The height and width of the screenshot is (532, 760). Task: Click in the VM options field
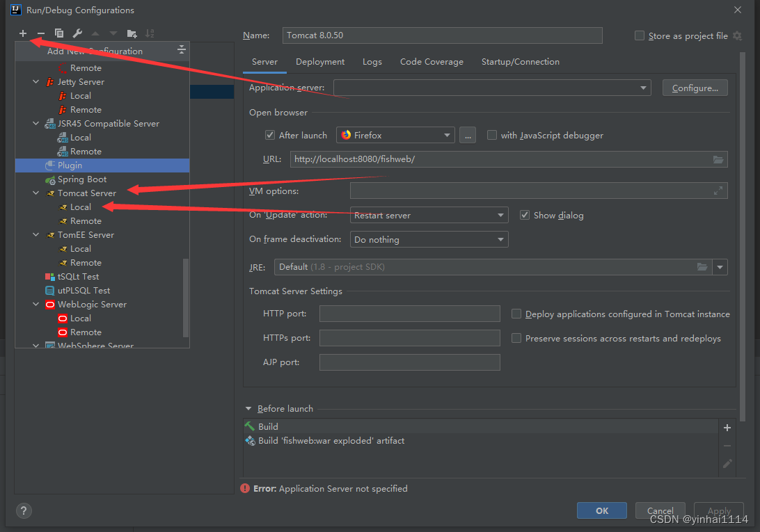click(x=539, y=191)
